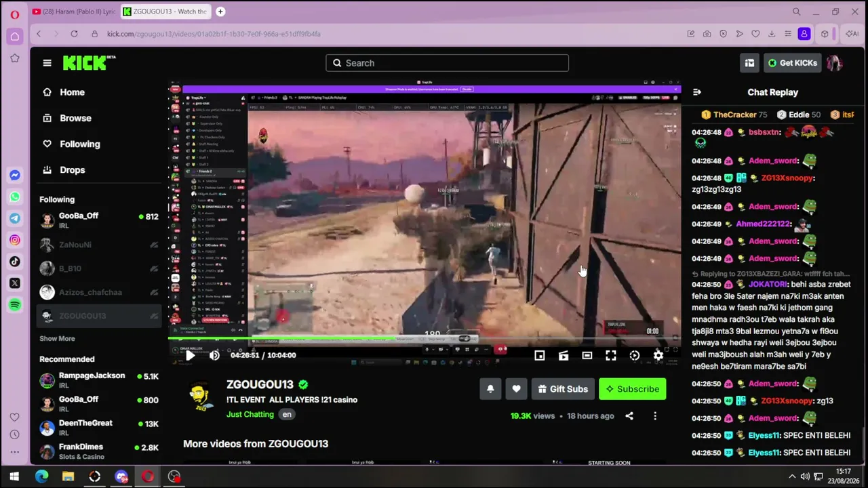Share this video

pos(629,416)
